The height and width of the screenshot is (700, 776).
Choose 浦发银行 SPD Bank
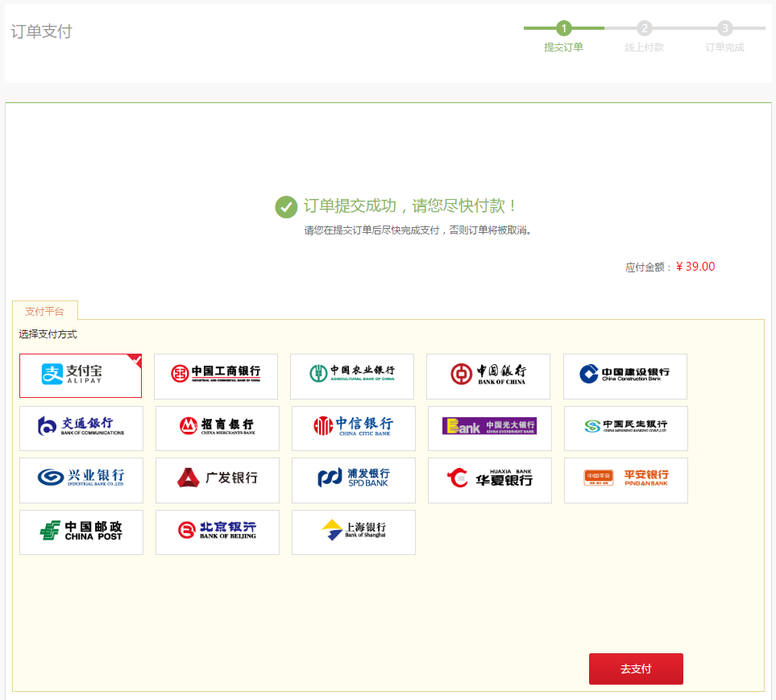[x=354, y=480]
